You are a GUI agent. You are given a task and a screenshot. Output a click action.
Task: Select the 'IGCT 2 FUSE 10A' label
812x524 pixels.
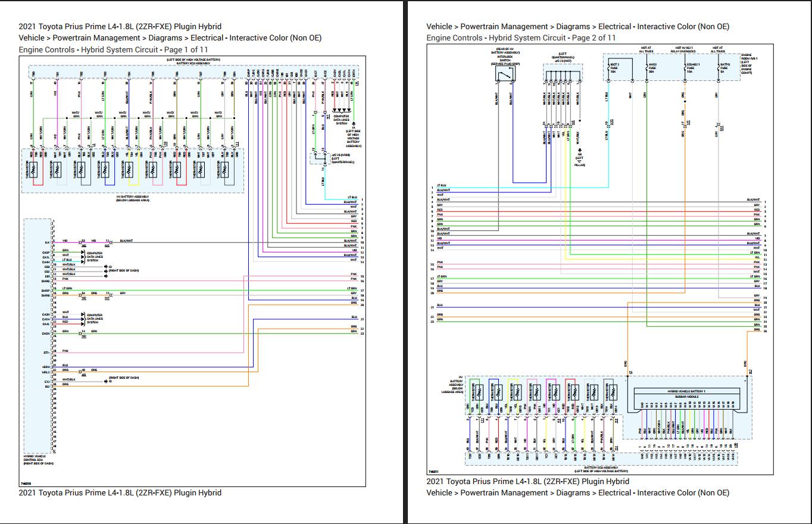click(614, 68)
